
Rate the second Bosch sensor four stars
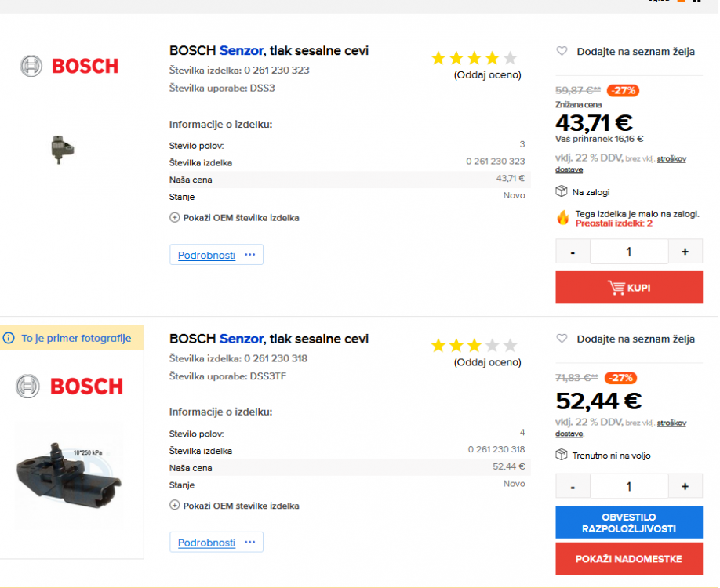[x=492, y=346]
